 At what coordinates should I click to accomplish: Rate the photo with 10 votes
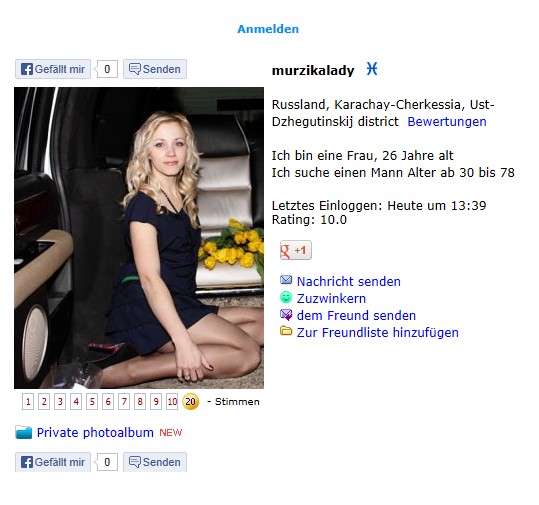click(x=172, y=402)
